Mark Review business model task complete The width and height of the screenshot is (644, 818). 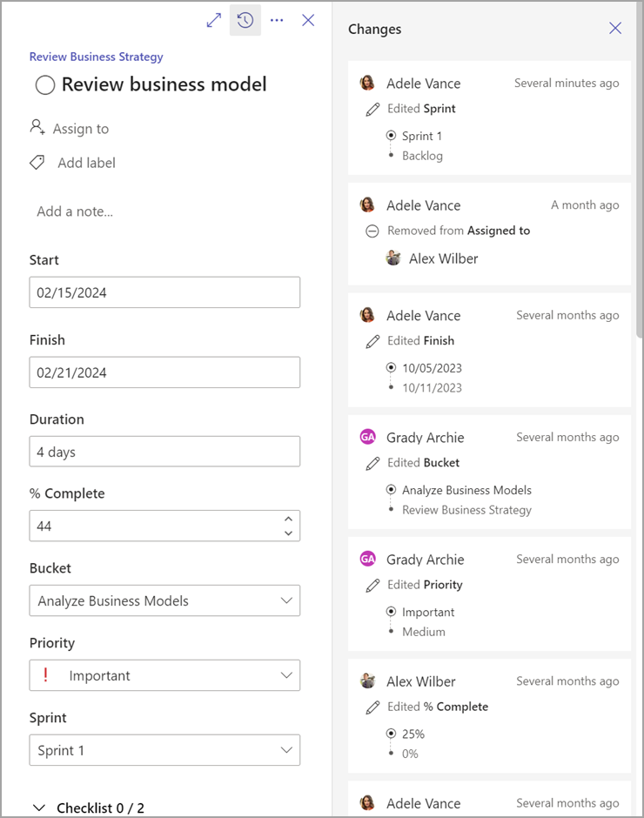pos(45,84)
